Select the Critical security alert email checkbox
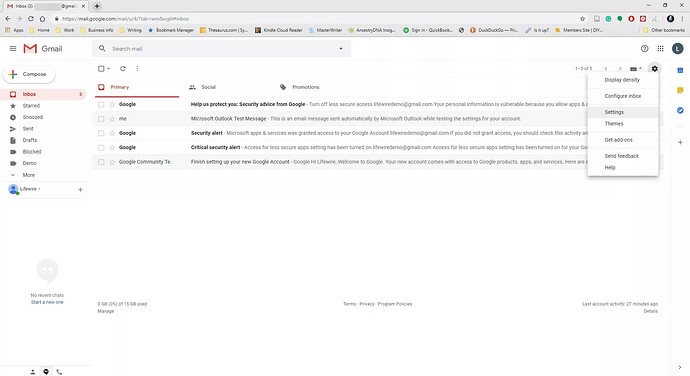The image size is (690, 376). tap(101, 147)
